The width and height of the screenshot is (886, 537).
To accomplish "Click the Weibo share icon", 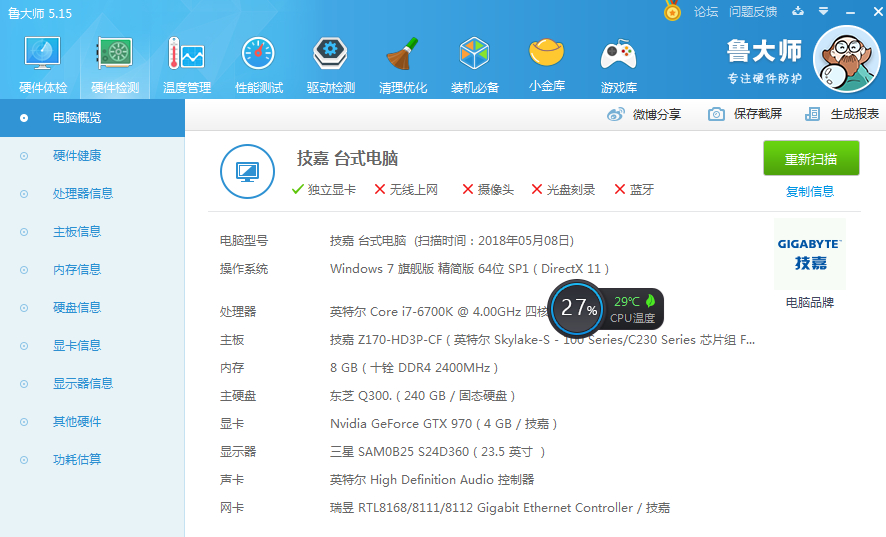I will [615, 115].
